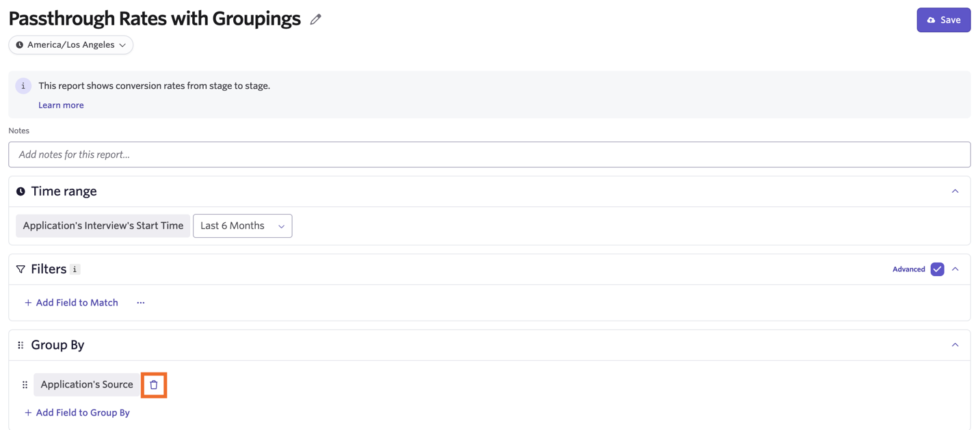980x430 pixels.
Task: Open the America/Los Angeles timezone dropdown
Action: click(x=71, y=45)
